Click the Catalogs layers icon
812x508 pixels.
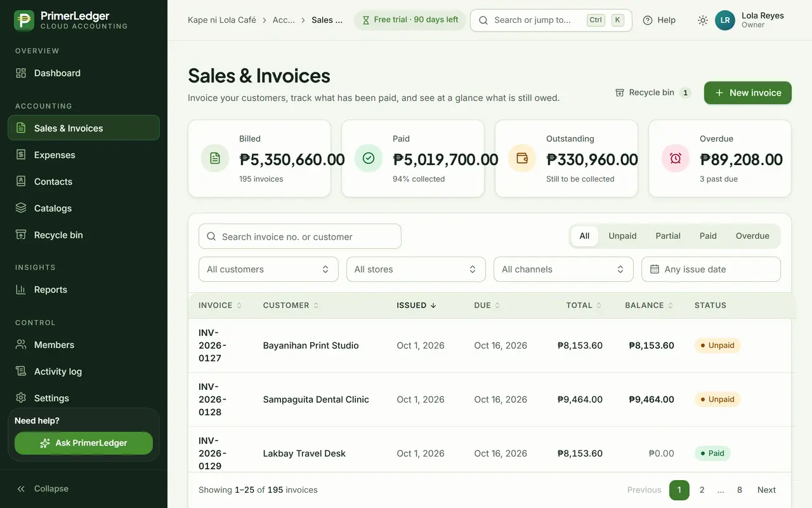click(21, 208)
